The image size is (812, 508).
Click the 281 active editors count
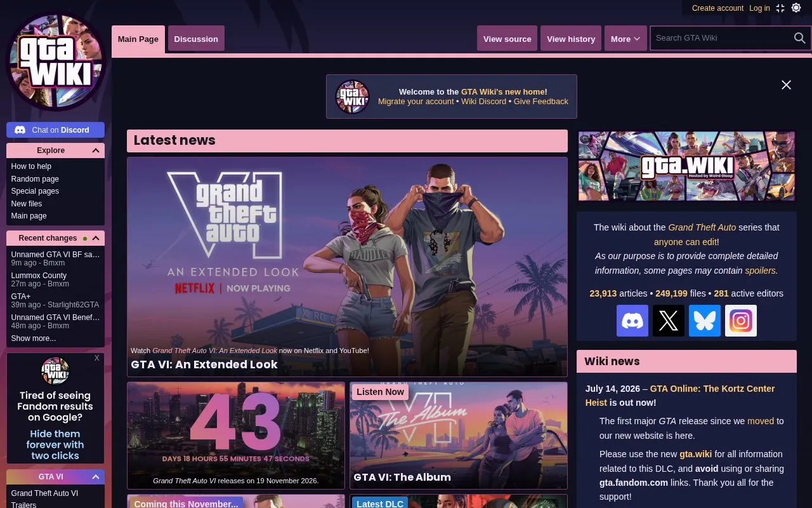[721, 293]
